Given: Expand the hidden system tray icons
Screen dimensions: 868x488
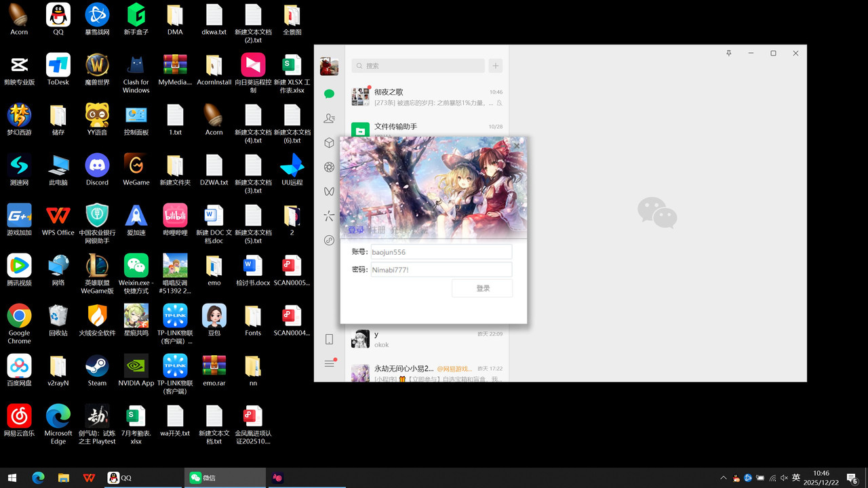Looking at the screenshot, I should [x=723, y=478].
